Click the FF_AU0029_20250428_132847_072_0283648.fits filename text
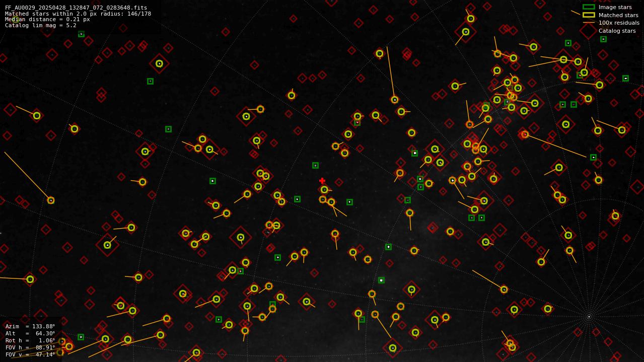Viewport: 644px width, 362px height. click(76, 8)
